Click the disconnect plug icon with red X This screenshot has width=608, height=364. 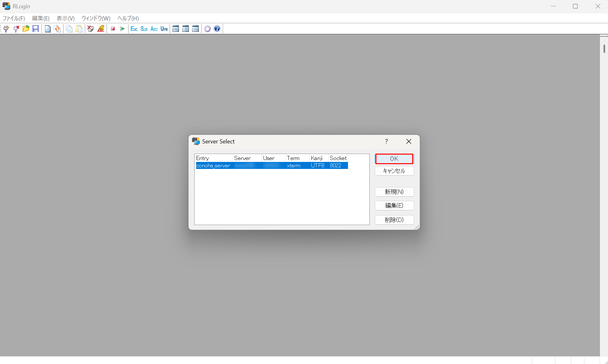tap(16, 29)
